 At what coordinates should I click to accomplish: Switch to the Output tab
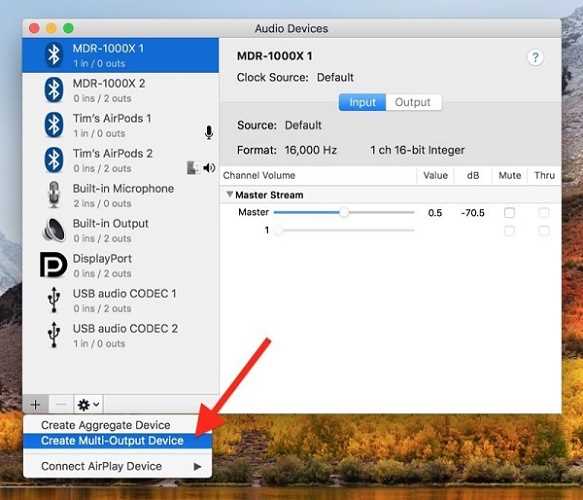point(413,102)
